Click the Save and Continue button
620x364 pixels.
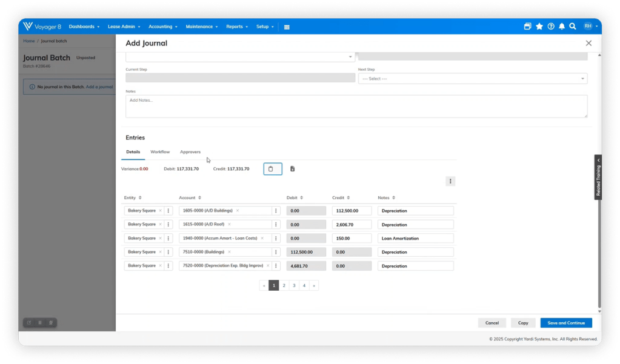point(565,323)
